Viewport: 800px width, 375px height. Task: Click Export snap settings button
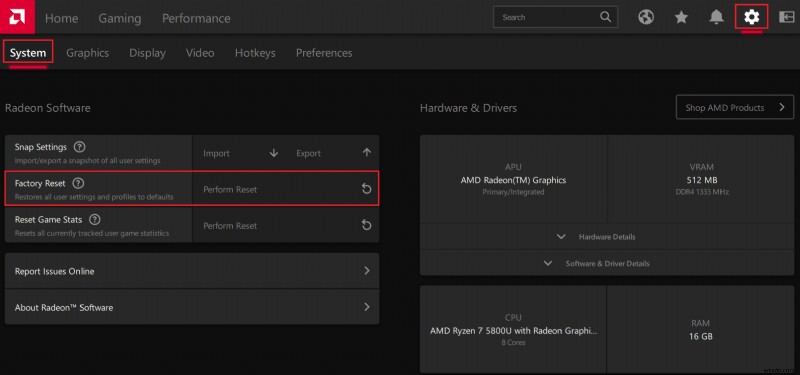coord(332,153)
